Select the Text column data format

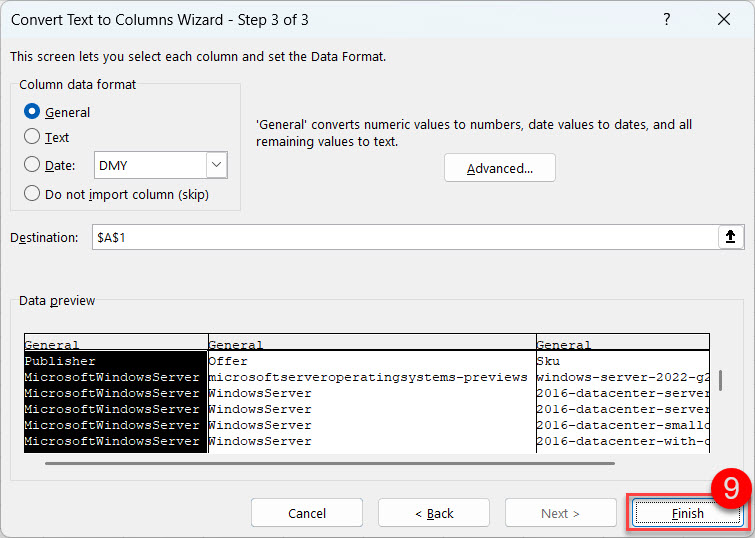[32, 137]
